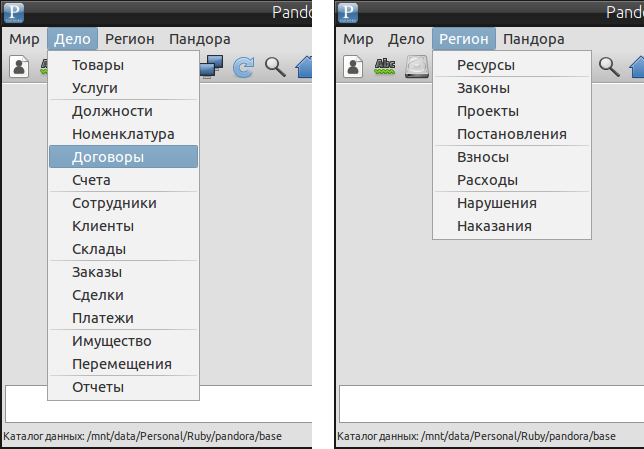Click the Abc spellcheck toolbar icon

(x=384, y=67)
